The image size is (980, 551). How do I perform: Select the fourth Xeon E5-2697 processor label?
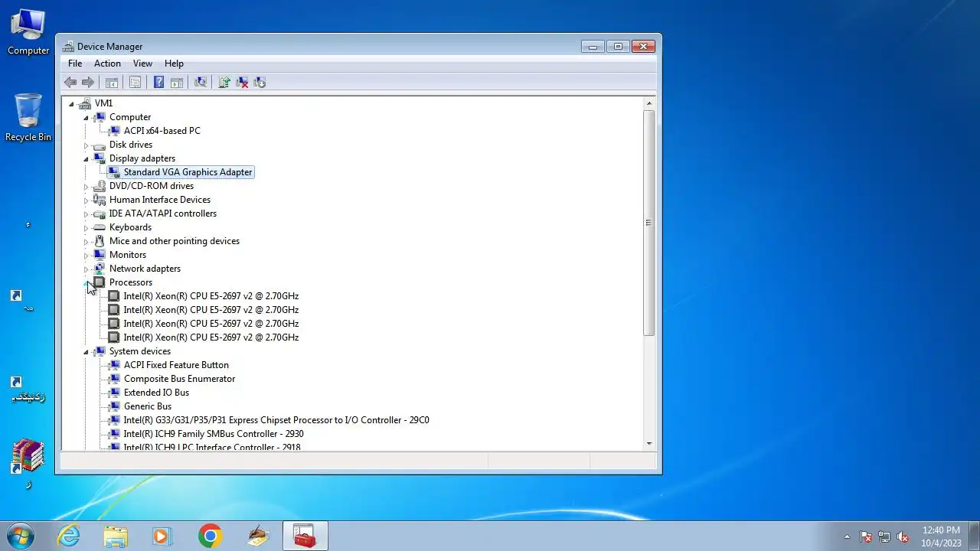point(211,337)
